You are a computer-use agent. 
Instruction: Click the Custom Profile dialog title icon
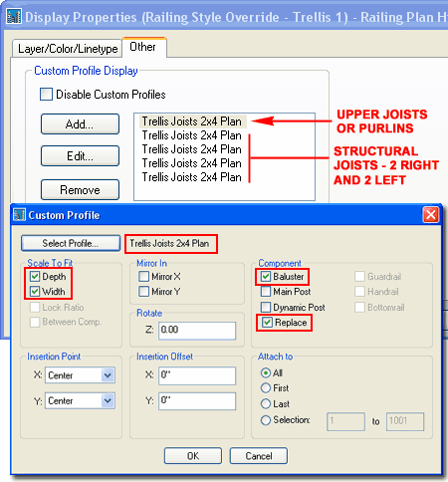pyautogui.click(x=19, y=215)
